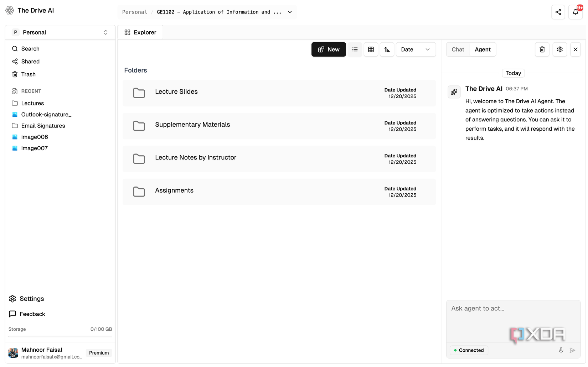Select the Explorer tab
The width and height of the screenshot is (588, 367).
(140, 32)
